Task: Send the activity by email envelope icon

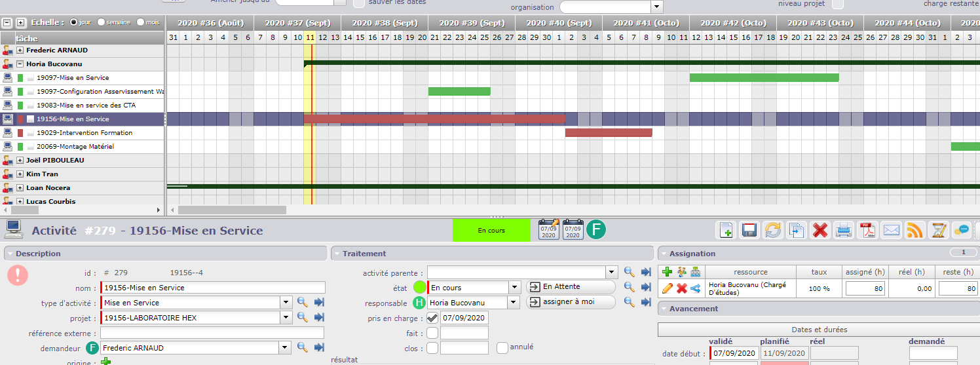Action: click(x=891, y=230)
